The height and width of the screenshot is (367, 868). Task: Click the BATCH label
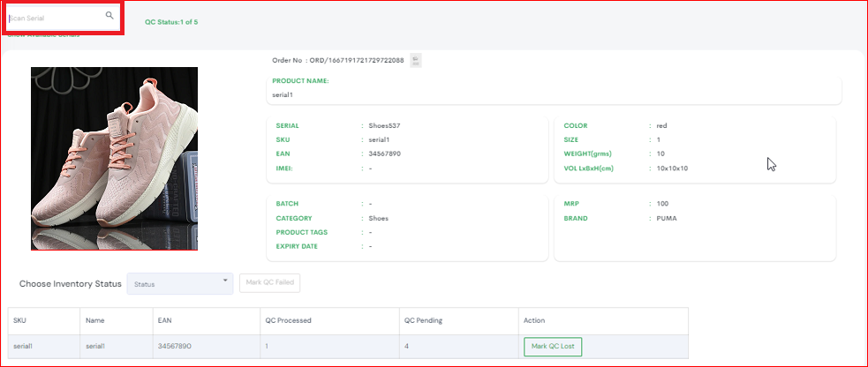click(x=287, y=204)
